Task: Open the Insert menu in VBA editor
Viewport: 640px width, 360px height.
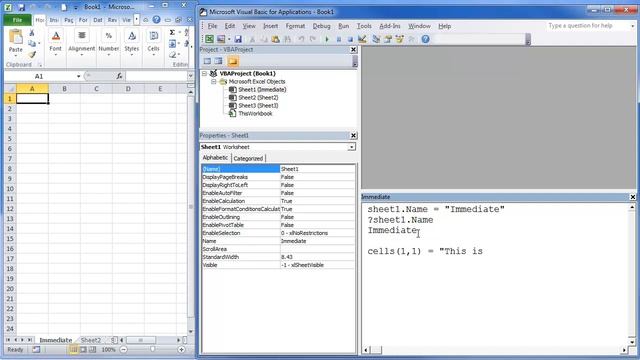Action: pyautogui.click(x=270, y=26)
